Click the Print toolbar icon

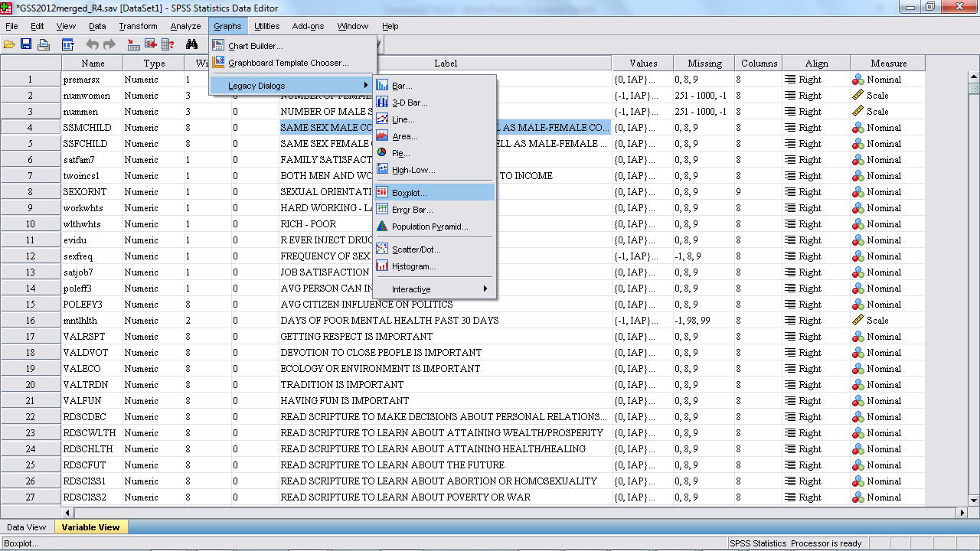coord(43,44)
